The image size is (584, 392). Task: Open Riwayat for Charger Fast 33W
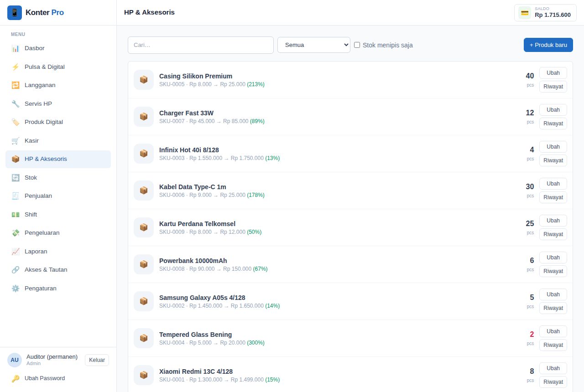(x=553, y=124)
